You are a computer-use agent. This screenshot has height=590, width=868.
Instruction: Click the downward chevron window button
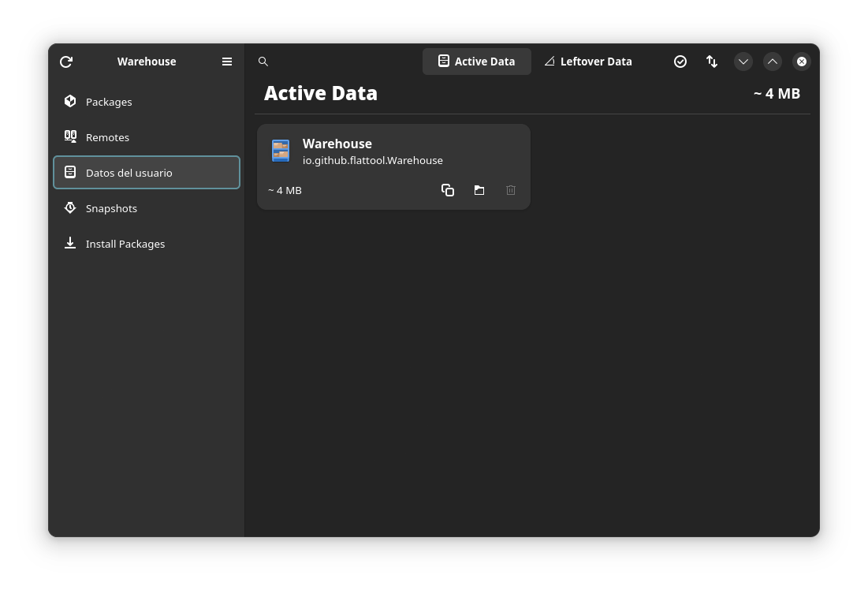[x=743, y=62]
